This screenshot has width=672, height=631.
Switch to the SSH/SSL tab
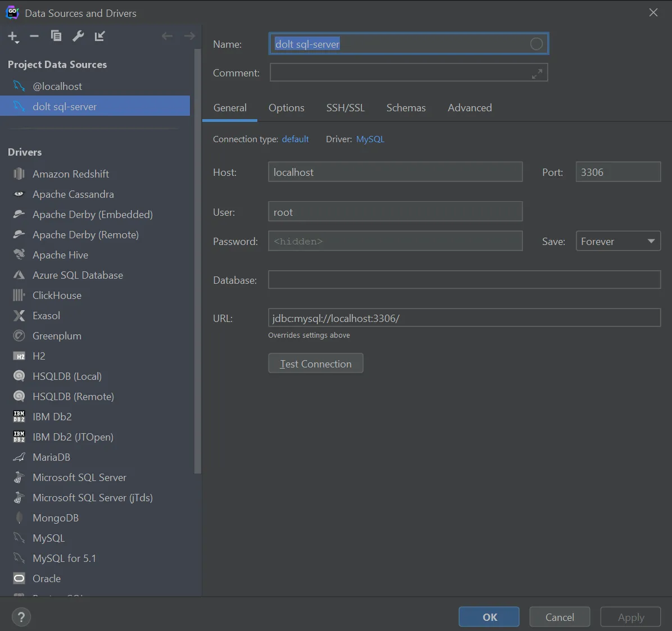pos(345,107)
